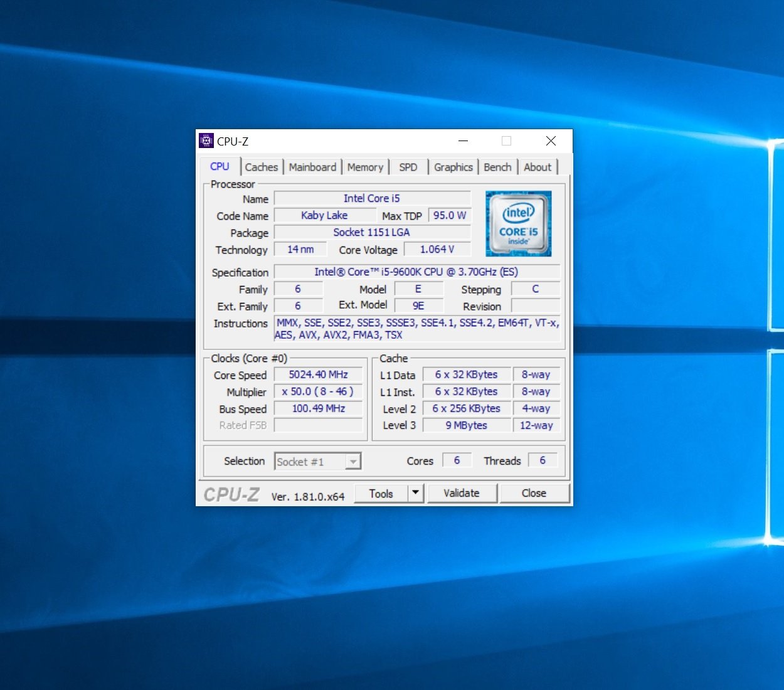The image size is (784, 690).
Task: Switch to the Caches tab
Action: tap(261, 167)
